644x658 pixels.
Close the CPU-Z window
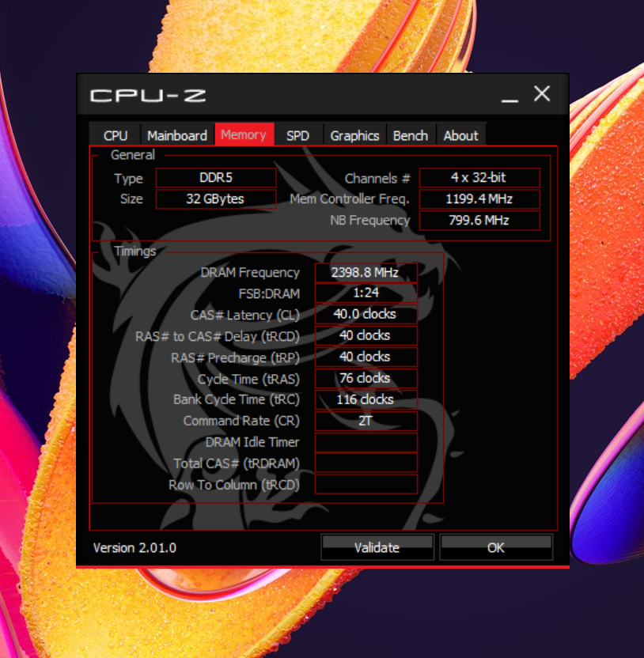(x=542, y=93)
